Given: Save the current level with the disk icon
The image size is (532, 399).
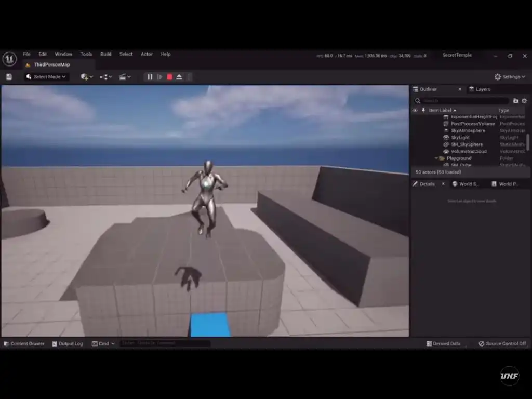Looking at the screenshot, I should pyautogui.click(x=9, y=77).
